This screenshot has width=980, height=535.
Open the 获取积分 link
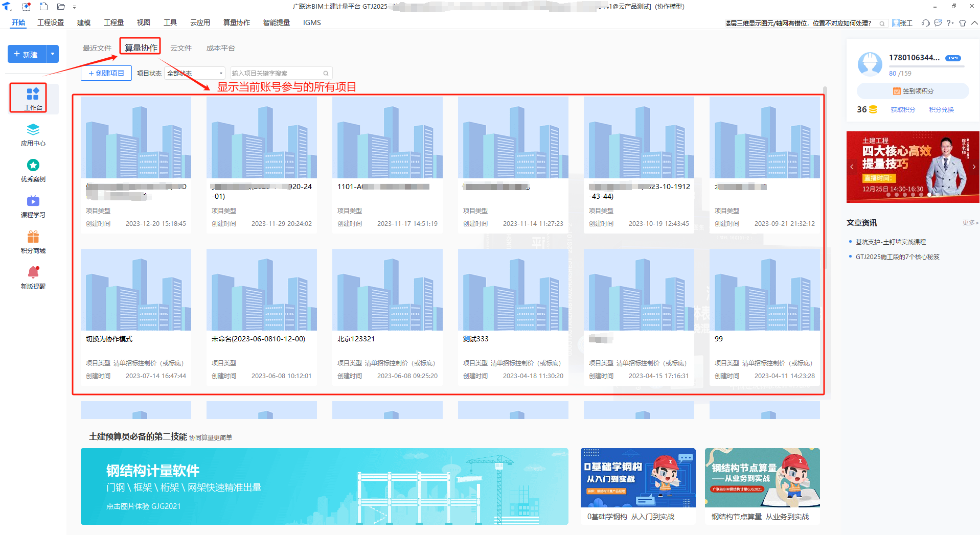[903, 109]
